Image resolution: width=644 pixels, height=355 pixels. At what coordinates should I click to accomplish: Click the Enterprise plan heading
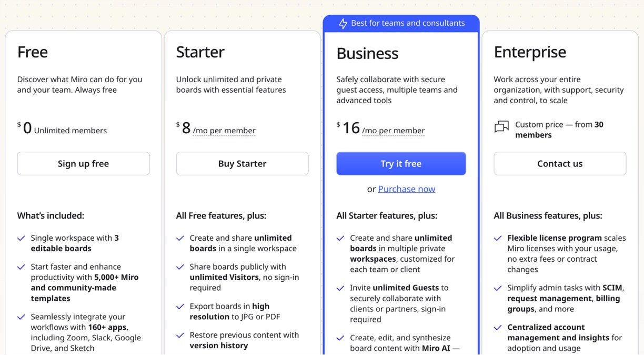[530, 52]
